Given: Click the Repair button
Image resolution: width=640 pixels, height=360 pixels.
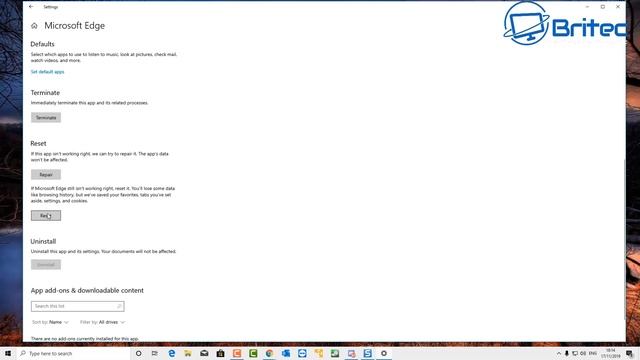Looking at the screenshot, I should [x=46, y=175].
